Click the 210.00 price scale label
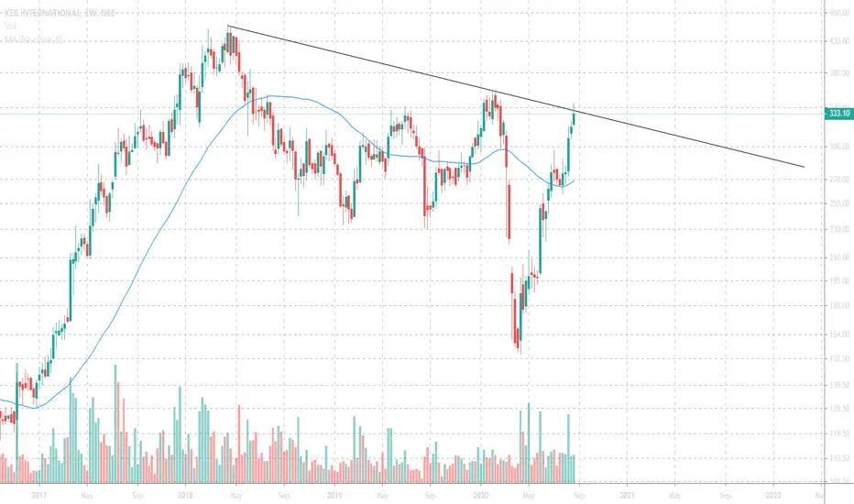 [839, 257]
